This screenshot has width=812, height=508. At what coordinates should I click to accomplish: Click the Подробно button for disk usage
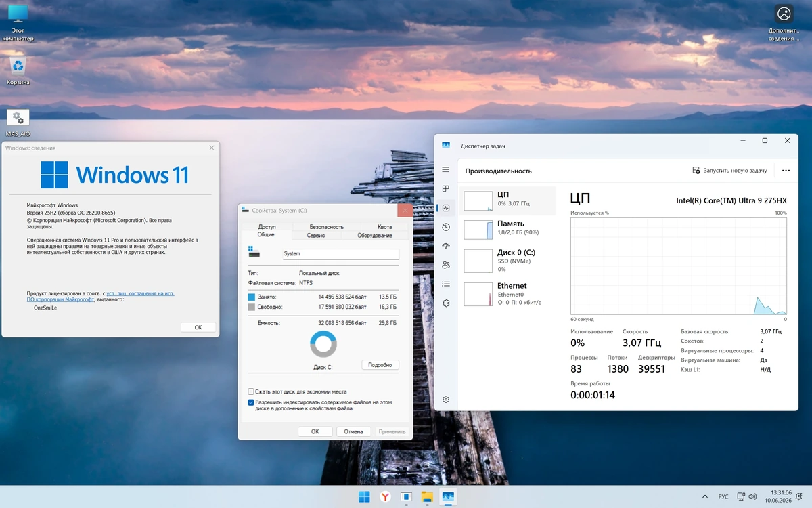coord(380,364)
